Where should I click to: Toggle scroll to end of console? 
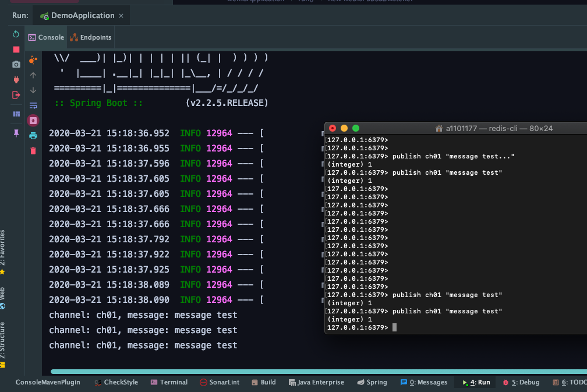pyautogui.click(x=33, y=120)
